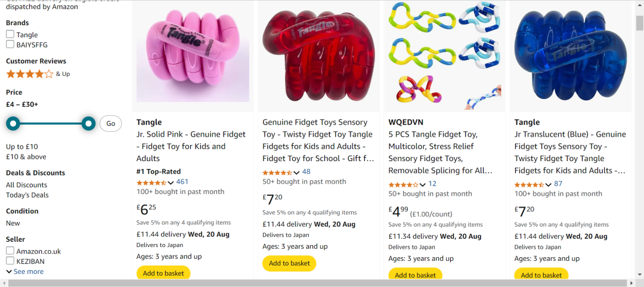Tick the BAIYSFFG brand checkbox
This screenshot has width=644, height=287.
tap(10, 44)
